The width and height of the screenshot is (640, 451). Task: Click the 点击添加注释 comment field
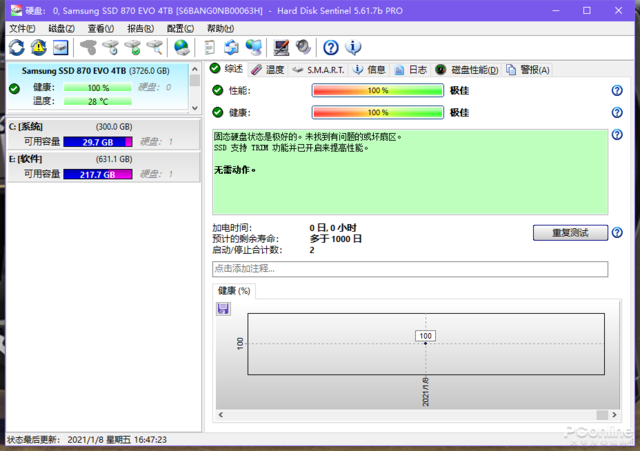click(x=410, y=269)
